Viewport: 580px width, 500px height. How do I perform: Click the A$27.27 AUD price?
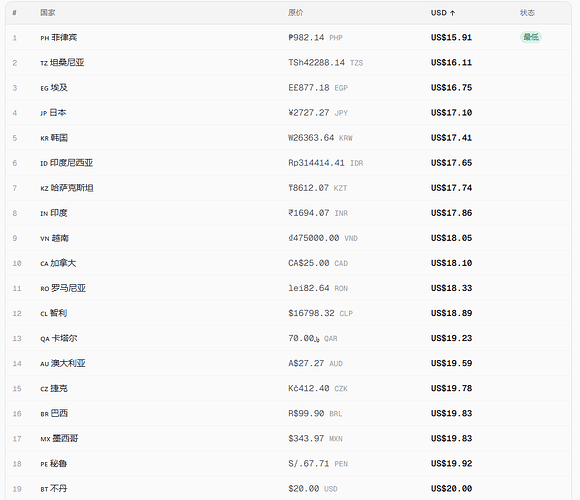316,364
